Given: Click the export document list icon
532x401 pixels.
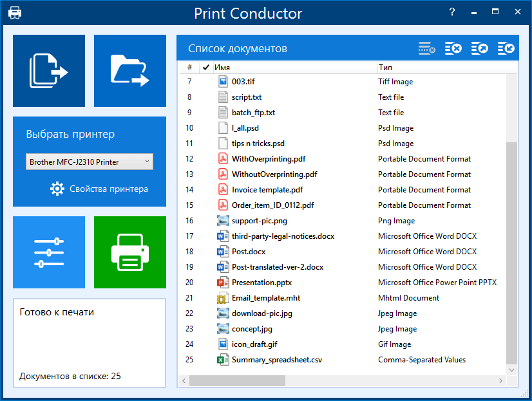Looking at the screenshot, I should coord(480,48).
